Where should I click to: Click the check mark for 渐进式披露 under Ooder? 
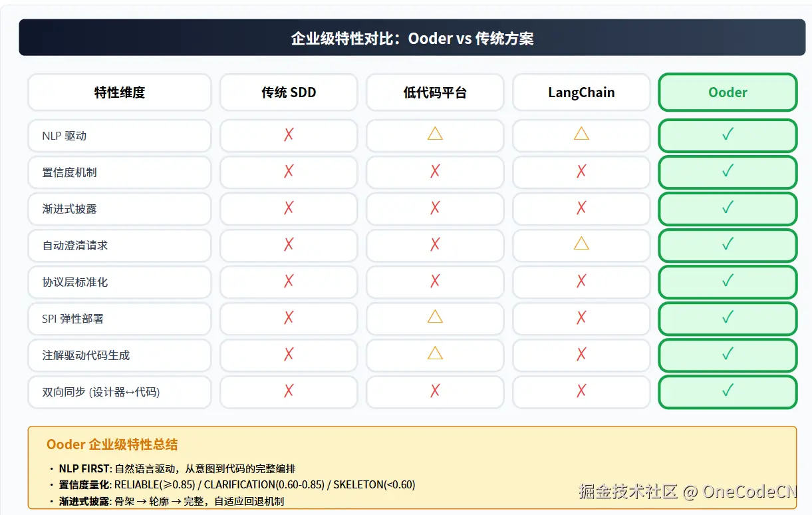tap(728, 208)
